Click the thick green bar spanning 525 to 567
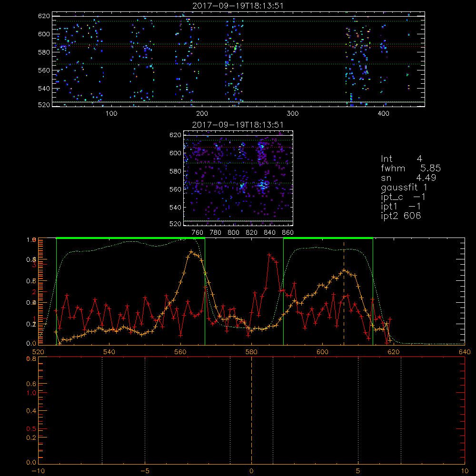Image resolution: width=476 pixels, height=476 pixels. pyautogui.click(x=130, y=238)
